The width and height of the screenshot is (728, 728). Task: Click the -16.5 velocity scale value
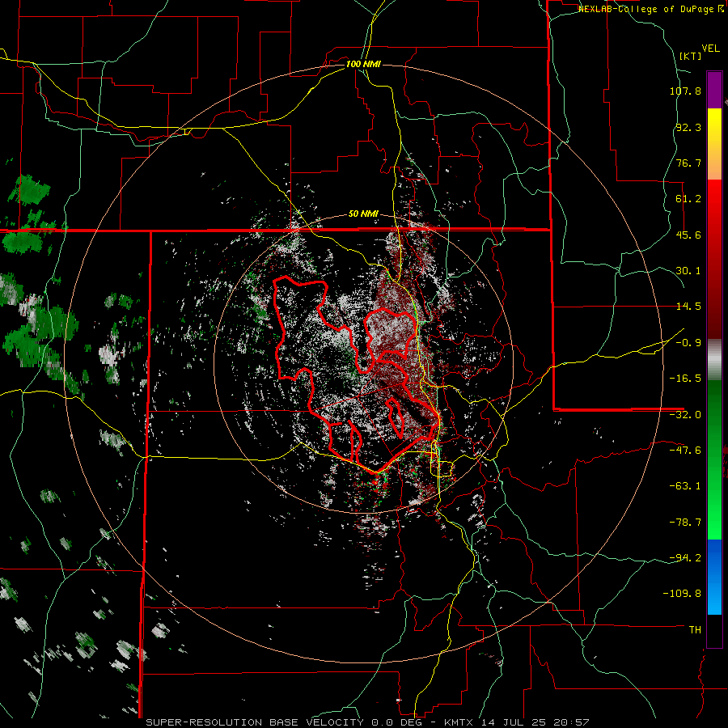685,379
